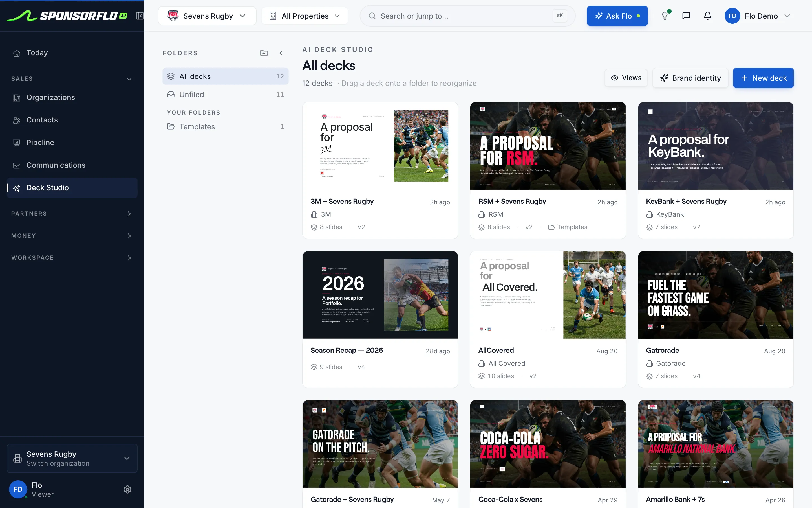The width and height of the screenshot is (812, 508).
Task: Click the 'RSM + Sevens Rugby' title
Action: coord(512,201)
